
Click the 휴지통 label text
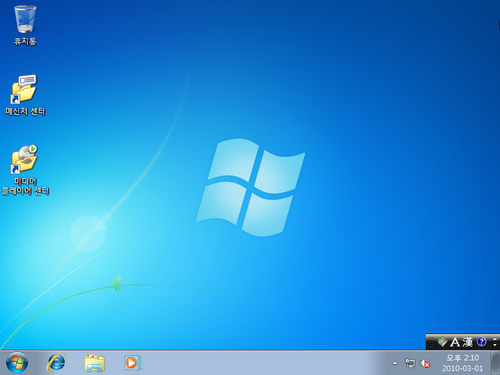point(25,41)
